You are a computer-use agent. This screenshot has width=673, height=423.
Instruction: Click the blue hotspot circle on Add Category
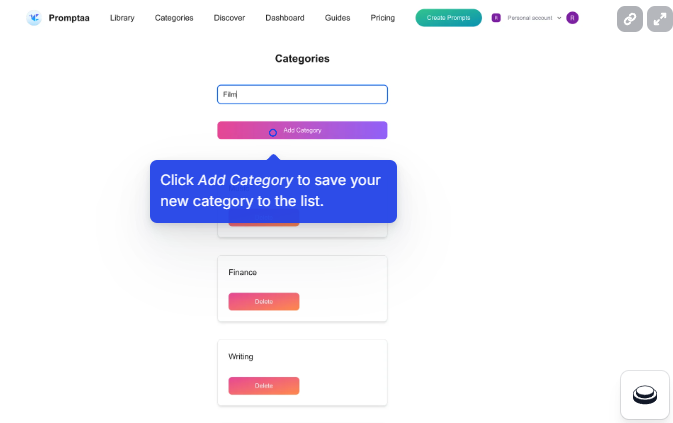(x=273, y=133)
